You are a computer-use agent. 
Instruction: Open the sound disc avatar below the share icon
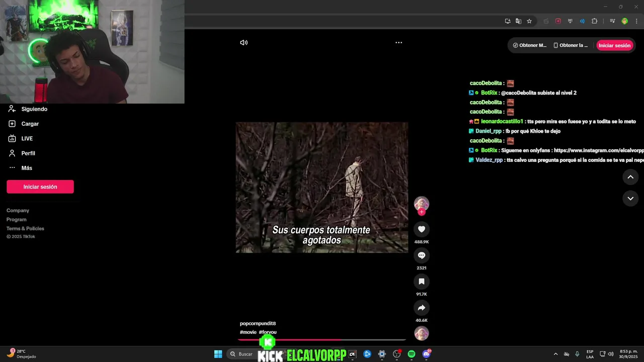click(422, 333)
